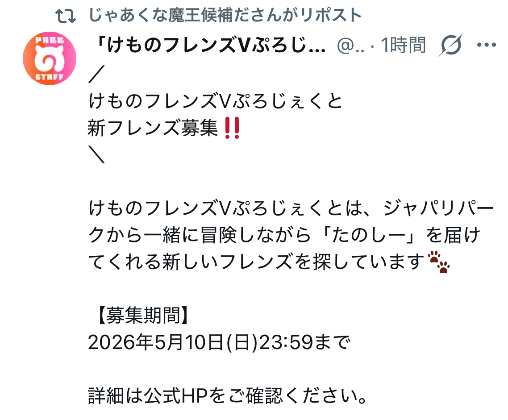Click the brown paw prints emoji

pos(439,261)
